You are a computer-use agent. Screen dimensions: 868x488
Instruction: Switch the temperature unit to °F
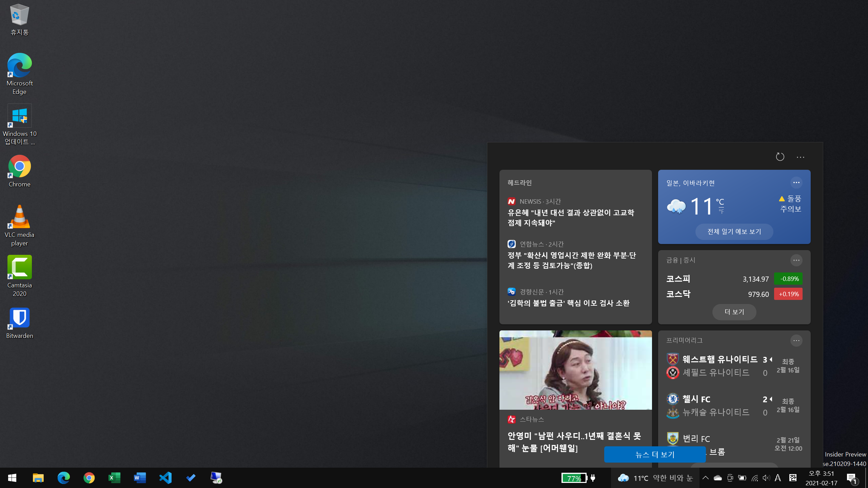[x=721, y=211]
